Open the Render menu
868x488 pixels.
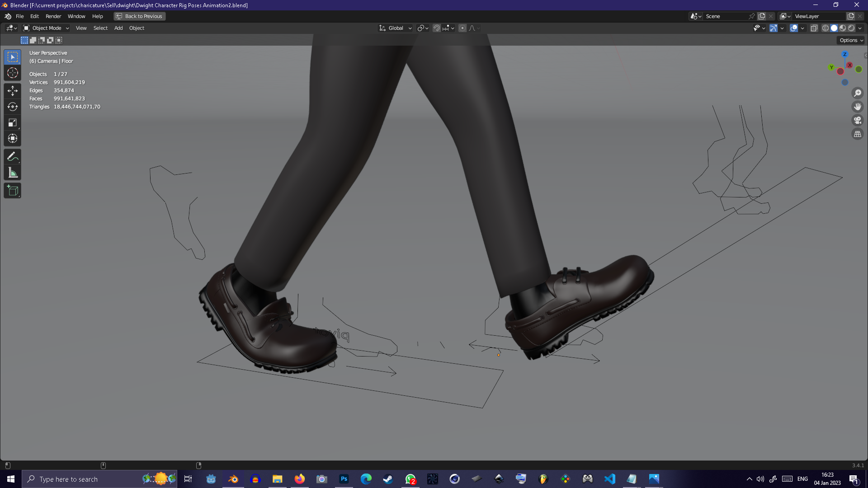[53, 16]
